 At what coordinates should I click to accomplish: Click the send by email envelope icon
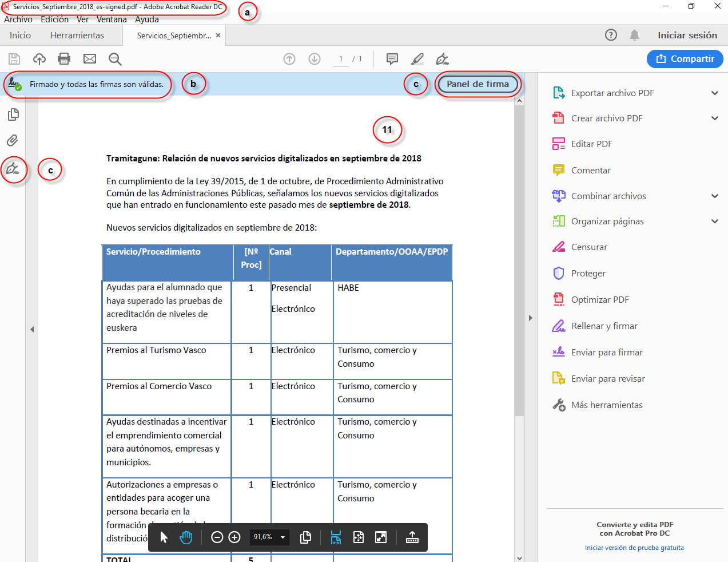click(x=90, y=59)
